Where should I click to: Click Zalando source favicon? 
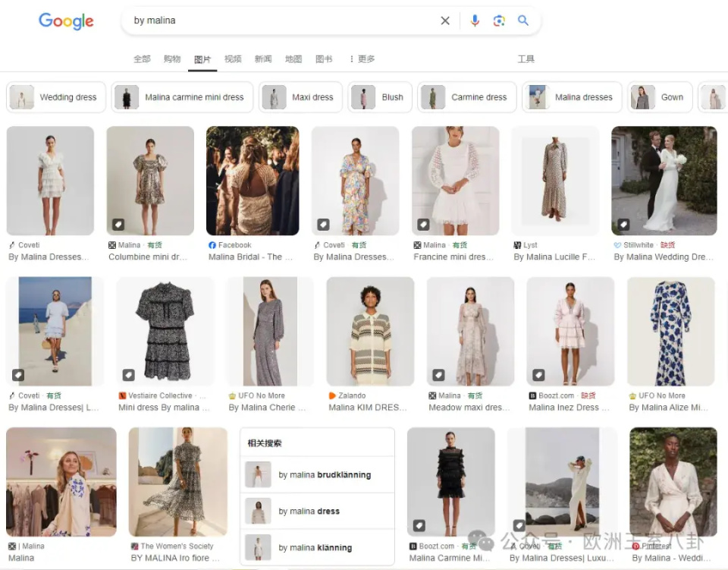pos(332,395)
